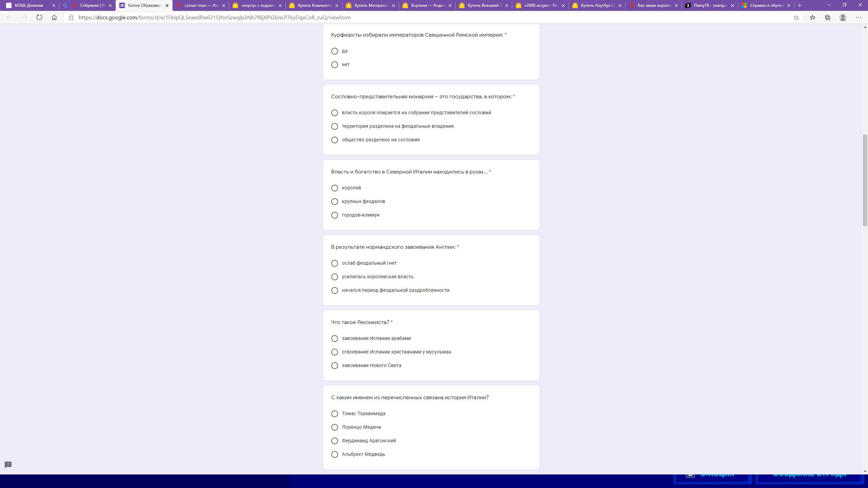Open user profile avatar
This screenshot has width=868, height=488.
[843, 17]
